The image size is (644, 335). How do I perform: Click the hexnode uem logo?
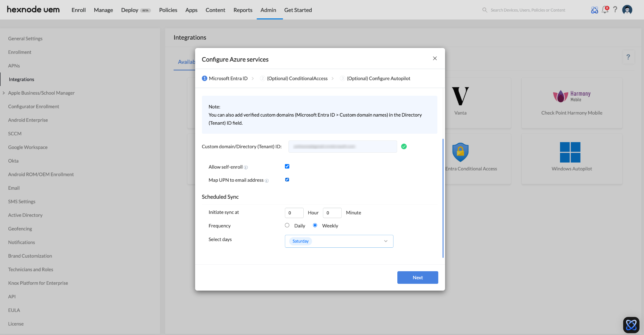tap(33, 10)
